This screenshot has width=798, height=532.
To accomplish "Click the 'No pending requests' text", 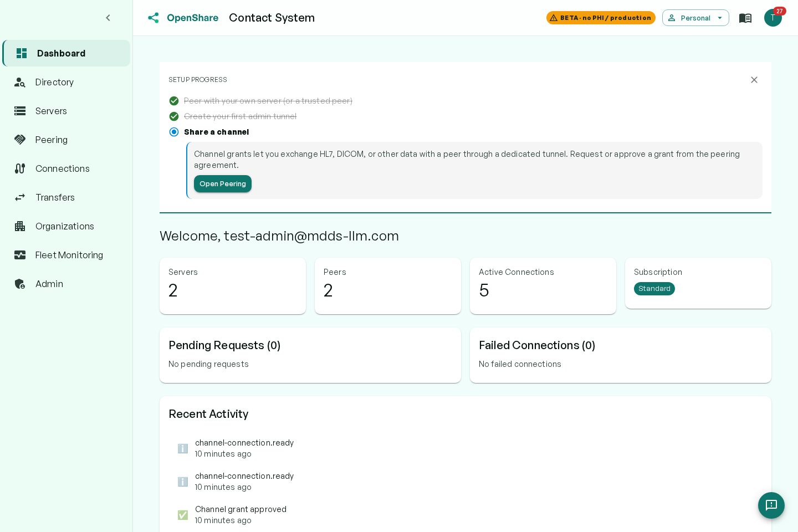I will pos(208,364).
